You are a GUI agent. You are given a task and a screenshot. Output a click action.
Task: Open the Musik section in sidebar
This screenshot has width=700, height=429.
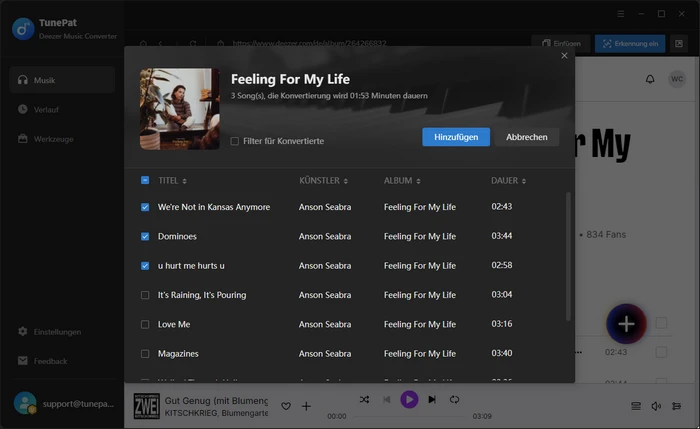click(62, 80)
